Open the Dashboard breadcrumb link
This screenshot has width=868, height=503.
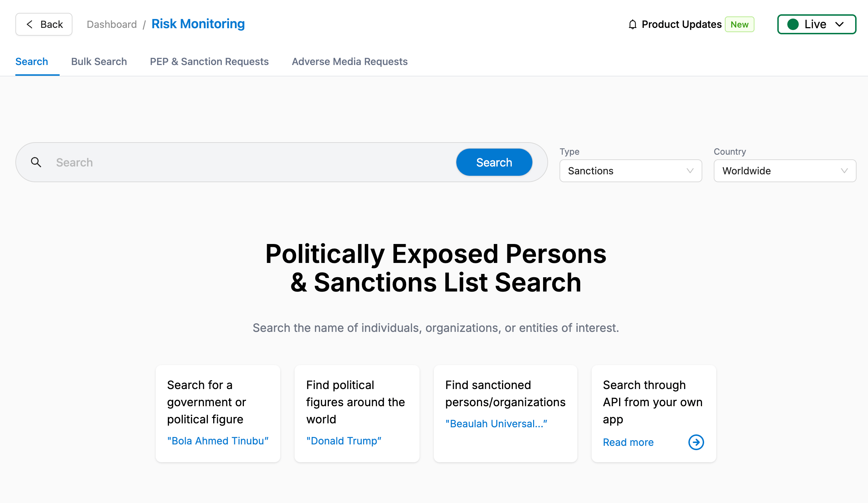click(x=112, y=24)
